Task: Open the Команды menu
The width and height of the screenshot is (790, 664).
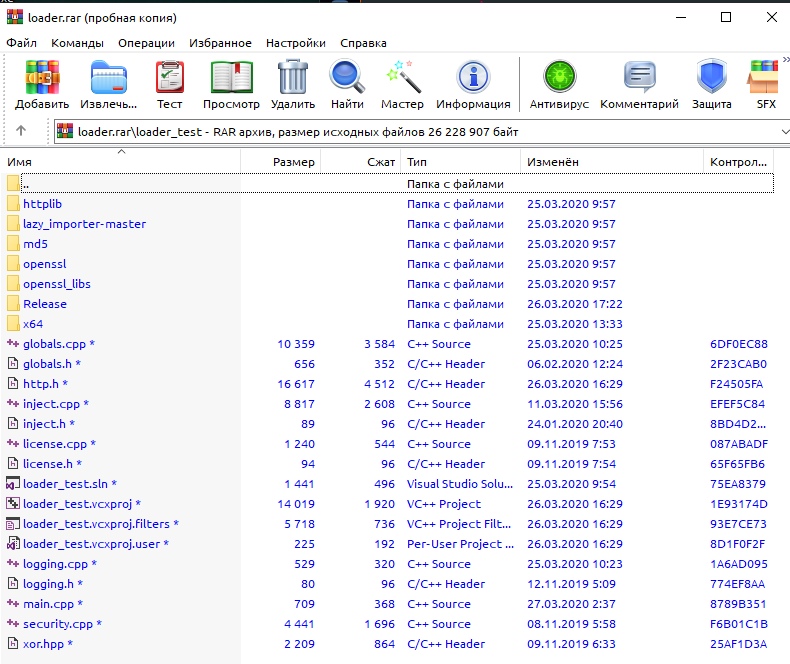Action: (x=78, y=43)
